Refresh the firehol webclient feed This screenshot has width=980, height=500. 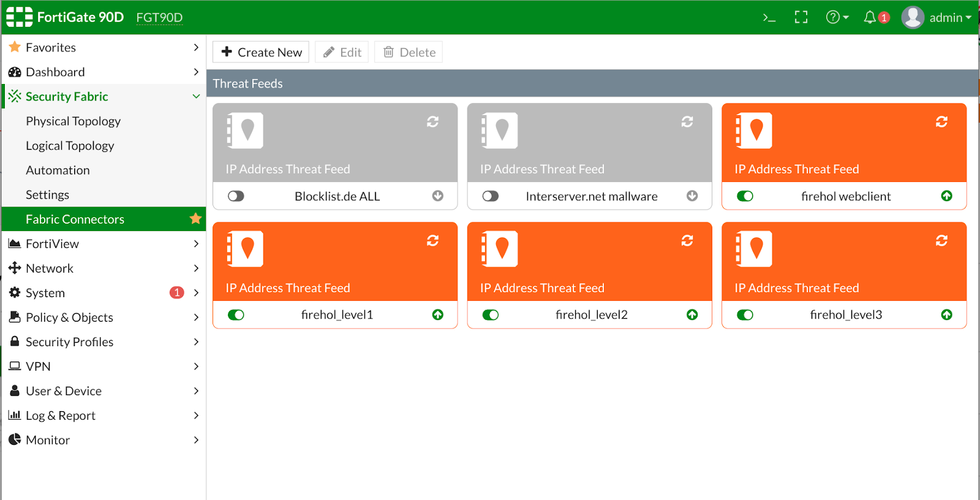(942, 122)
